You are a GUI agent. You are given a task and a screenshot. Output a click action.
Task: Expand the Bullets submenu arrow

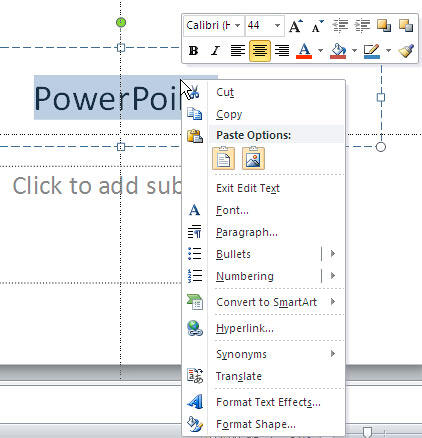coord(333,254)
